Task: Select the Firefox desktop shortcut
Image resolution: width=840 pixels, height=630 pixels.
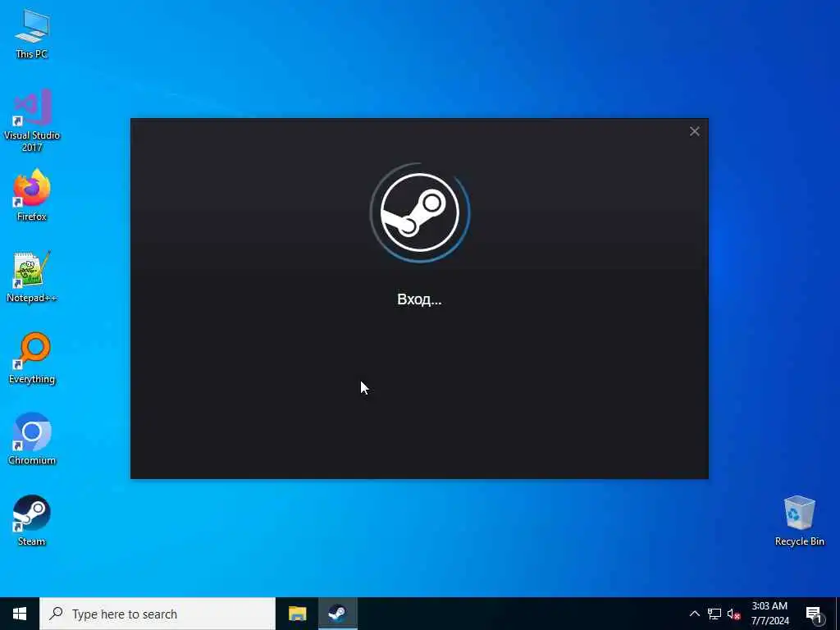Action: pyautogui.click(x=32, y=195)
